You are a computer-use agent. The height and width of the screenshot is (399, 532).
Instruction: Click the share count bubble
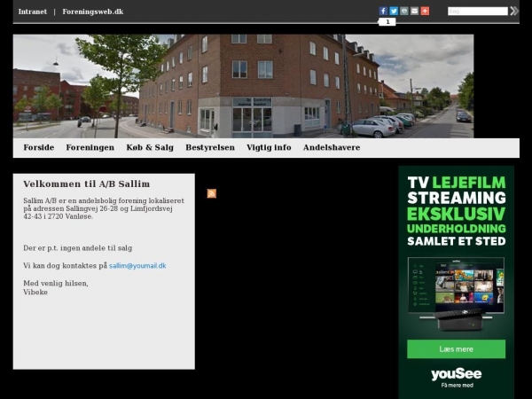(387, 21)
